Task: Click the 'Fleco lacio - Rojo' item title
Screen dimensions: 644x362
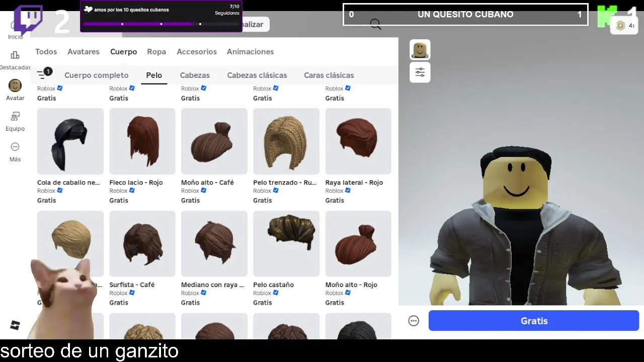Action: pyautogui.click(x=136, y=183)
